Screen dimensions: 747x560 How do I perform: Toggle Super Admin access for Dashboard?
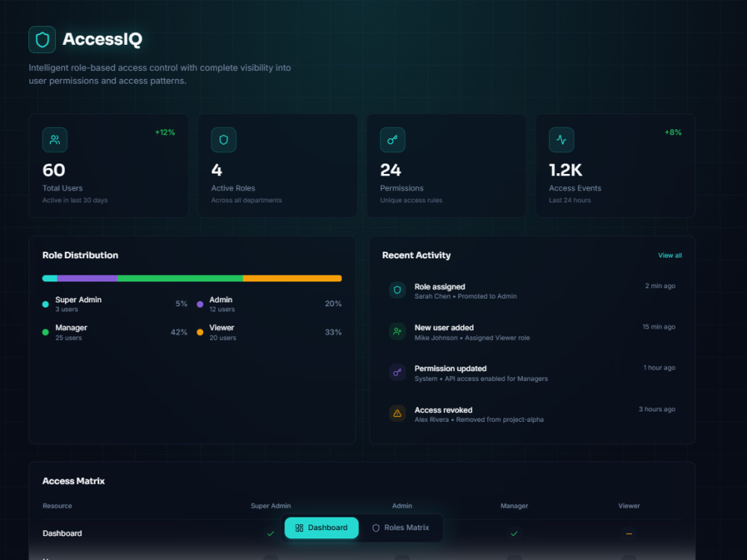pos(270,533)
